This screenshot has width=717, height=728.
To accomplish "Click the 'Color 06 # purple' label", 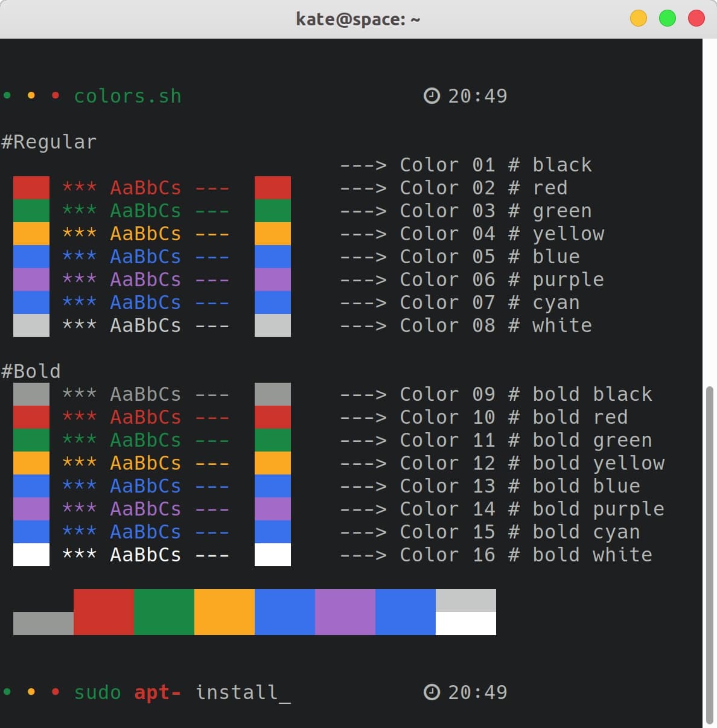I will [x=501, y=279].
